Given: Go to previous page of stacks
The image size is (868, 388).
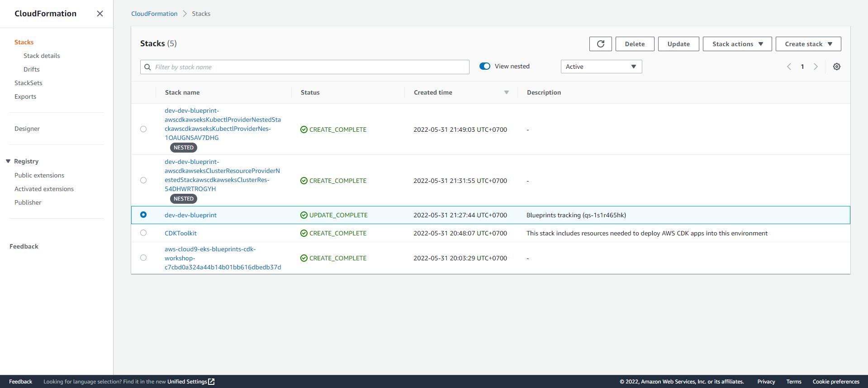Looking at the screenshot, I should [789, 67].
